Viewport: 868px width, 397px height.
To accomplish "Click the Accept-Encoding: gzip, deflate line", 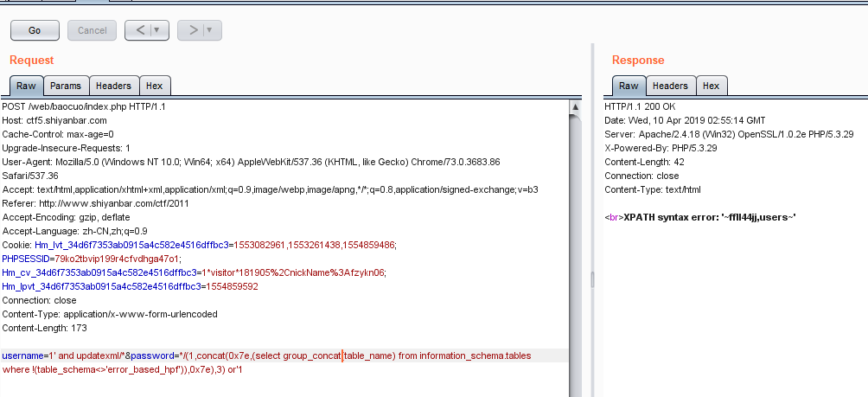I will (66, 217).
